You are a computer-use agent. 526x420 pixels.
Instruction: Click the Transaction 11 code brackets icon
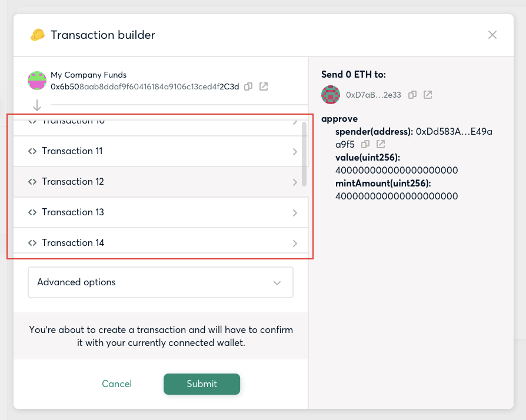[32, 151]
